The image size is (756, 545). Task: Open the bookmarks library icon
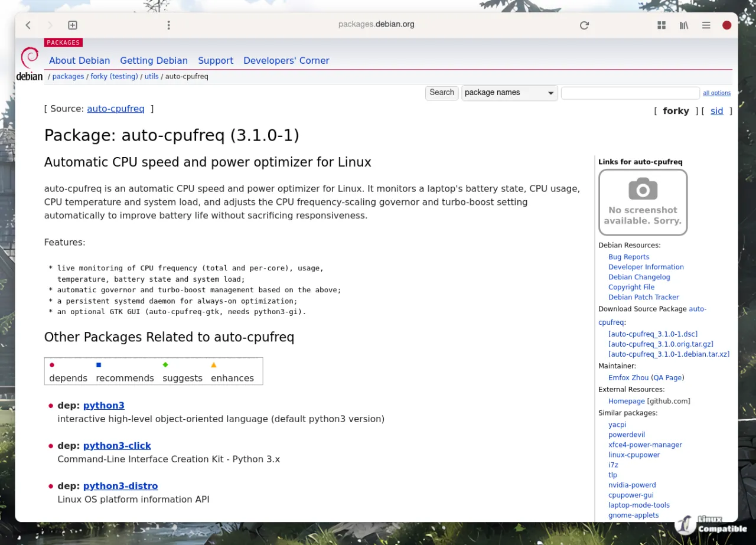click(684, 25)
